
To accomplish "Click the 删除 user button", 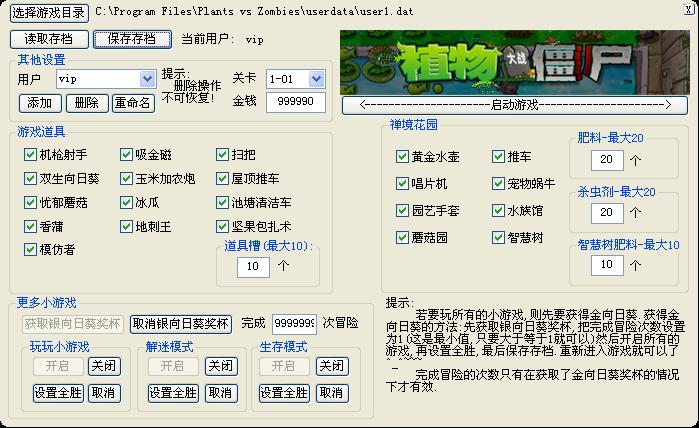I will (x=87, y=103).
